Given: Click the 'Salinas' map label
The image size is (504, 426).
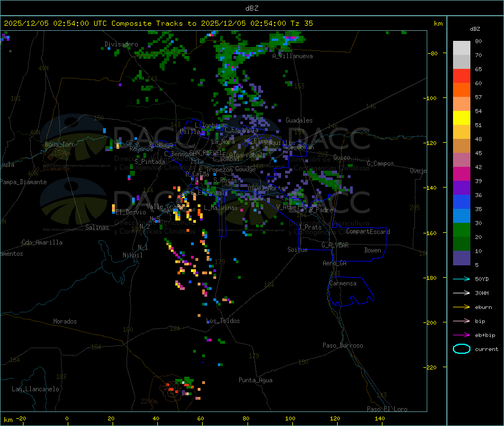Looking at the screenshot, I should [97, 227].
